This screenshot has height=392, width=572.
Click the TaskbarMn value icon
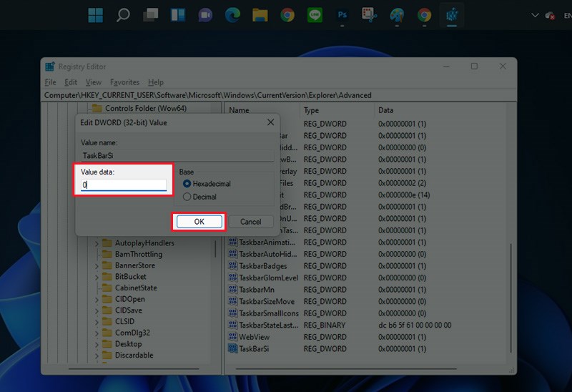pyautogui.click(x=232, y=290)
